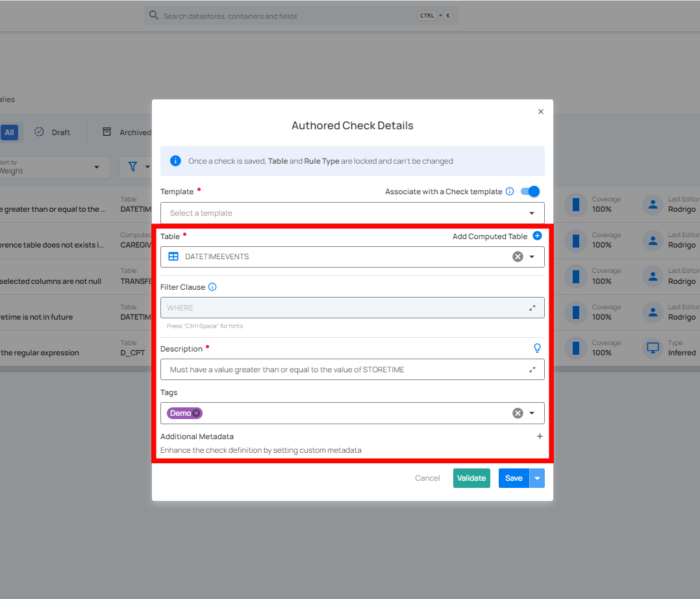Image resolution: width=700 pixels, height=599 pixels.
Task: Click the Add Computed Table plus icon
Action: (538, 236)
